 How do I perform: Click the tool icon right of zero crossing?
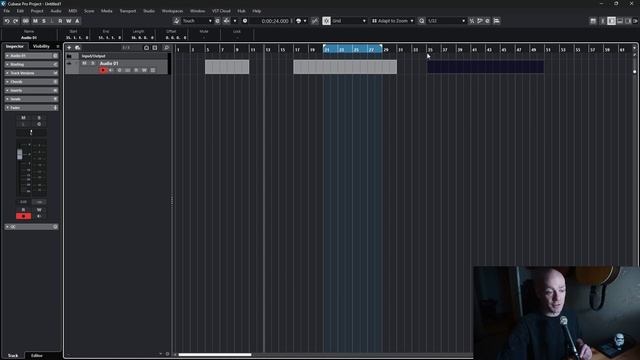[480, 21]
